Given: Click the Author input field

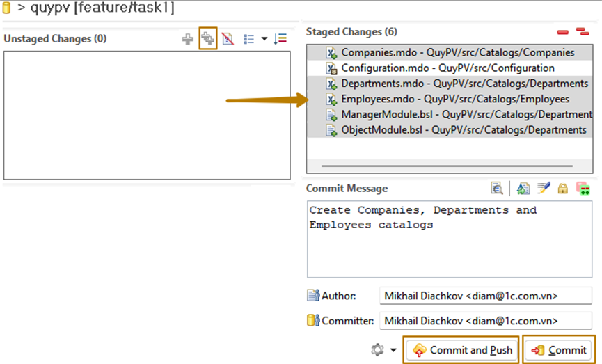Looking at the screenshot, I should pyautogui.click(x=485, y=296).
